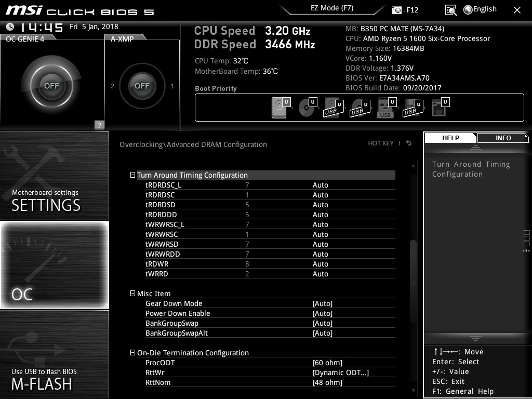Viewport: 532px width, 399px height.
Task: Click the scroll up arrow of settings list
Action: 413,166
